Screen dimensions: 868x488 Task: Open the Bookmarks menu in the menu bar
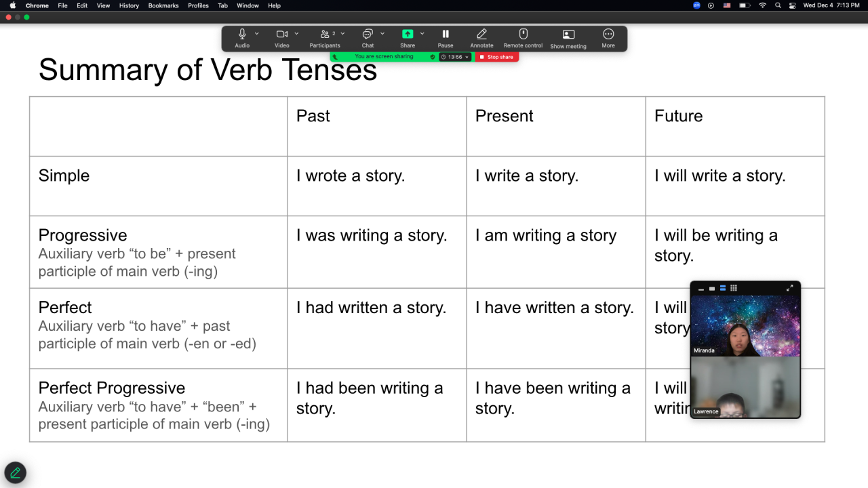tap(163, 5)
